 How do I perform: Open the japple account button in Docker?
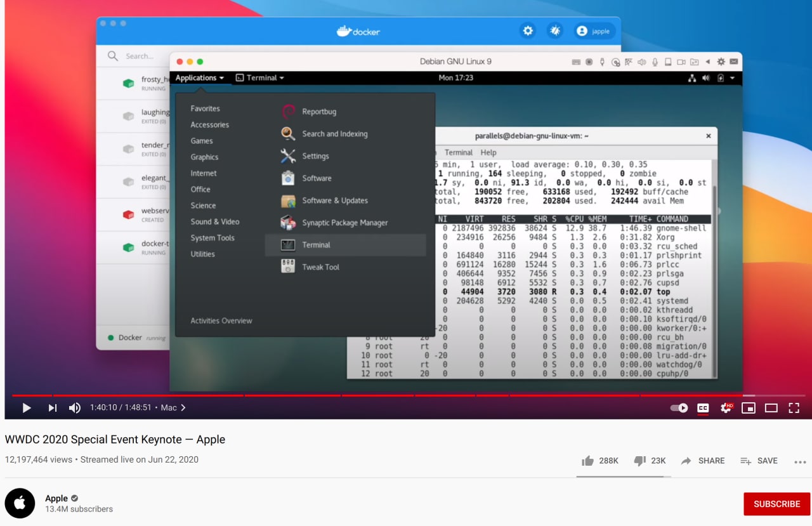point(593,30)
